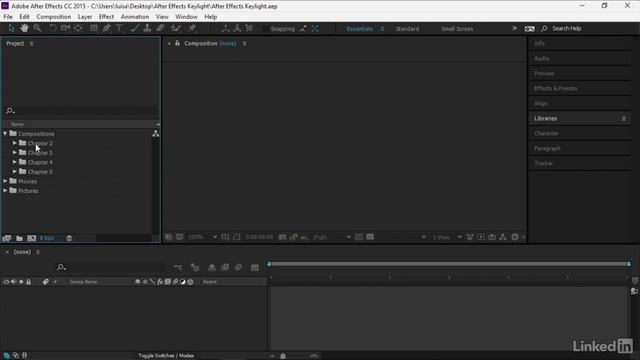The height and width of the screenshot is (360, 640).
Task: Select the Clone Stamp tool
Action: 147,28
